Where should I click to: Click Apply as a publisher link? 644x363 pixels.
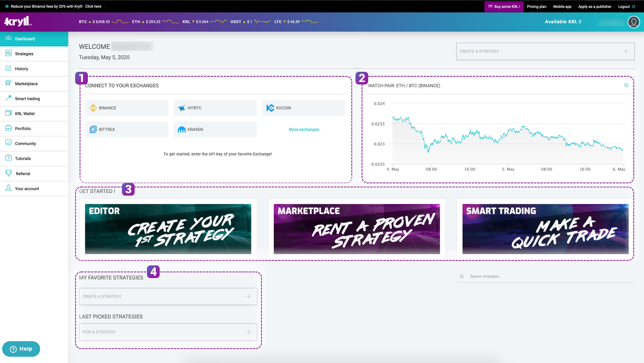[x=594, y=7]
